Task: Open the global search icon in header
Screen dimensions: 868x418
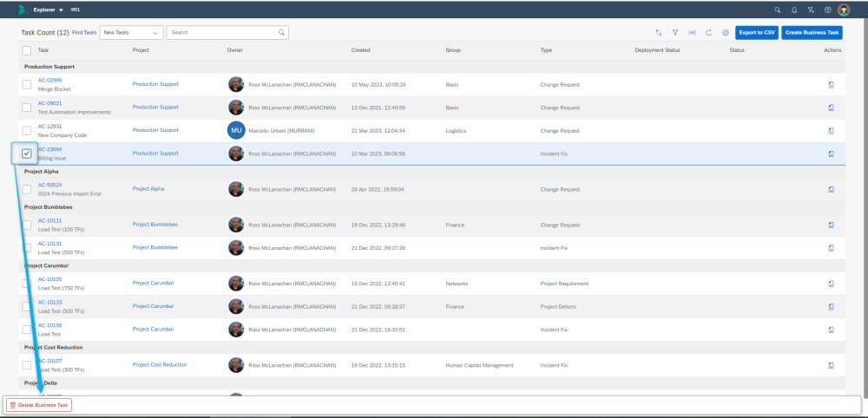Action: (778, 10)
